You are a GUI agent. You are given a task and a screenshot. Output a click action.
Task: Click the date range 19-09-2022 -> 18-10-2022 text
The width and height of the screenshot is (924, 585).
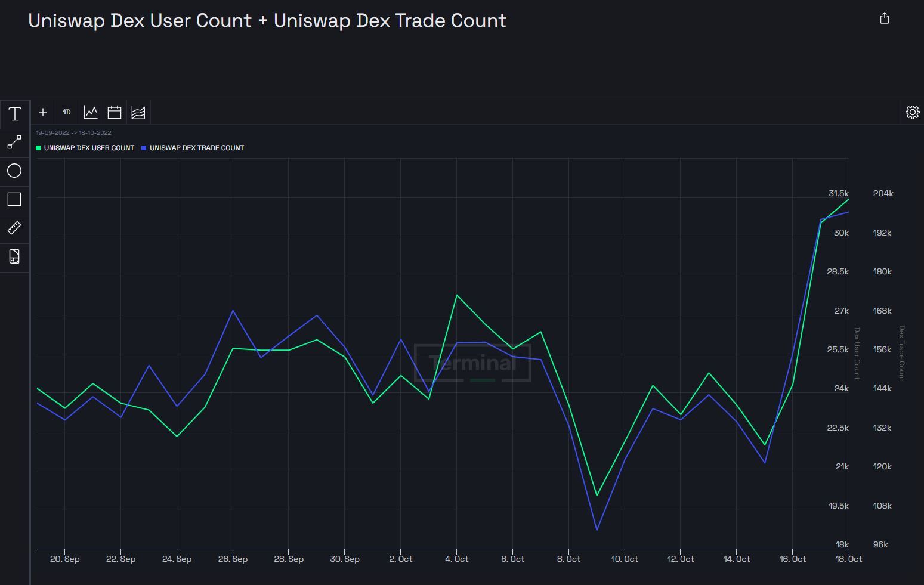[73, 133]
